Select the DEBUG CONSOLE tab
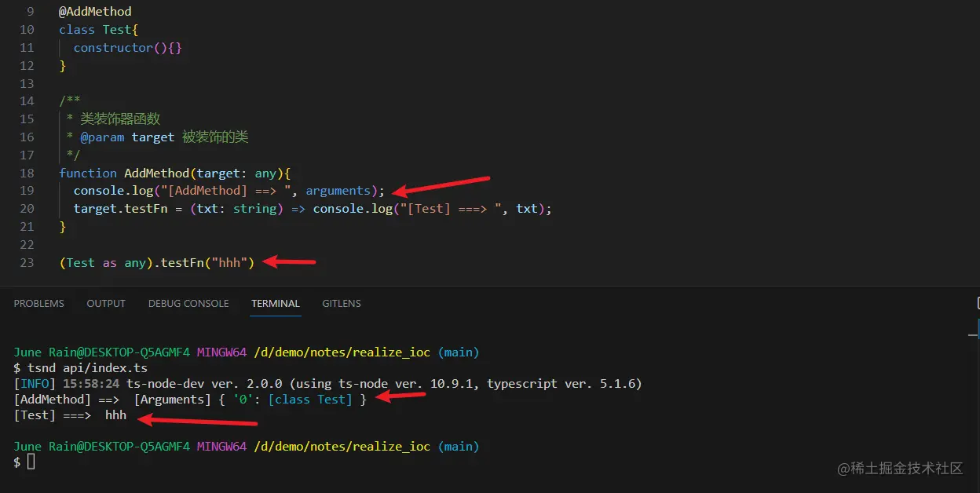This screenshot has width=980, height=493. click(x=188, y=303)
